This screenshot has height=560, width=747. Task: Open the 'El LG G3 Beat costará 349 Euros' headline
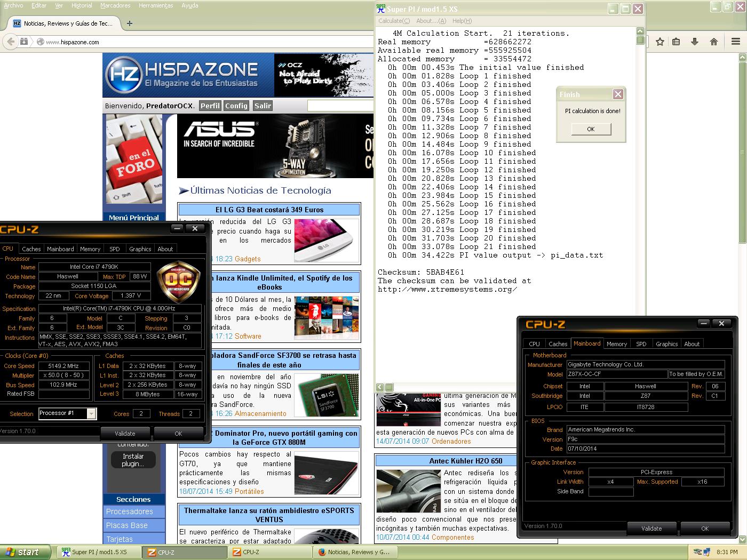click(x=269, y=210)
